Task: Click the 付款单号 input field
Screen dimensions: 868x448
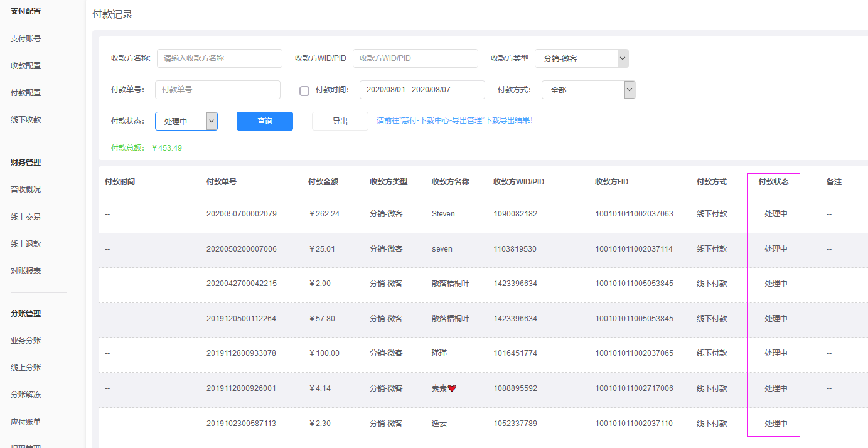Action: pos(217,90)
